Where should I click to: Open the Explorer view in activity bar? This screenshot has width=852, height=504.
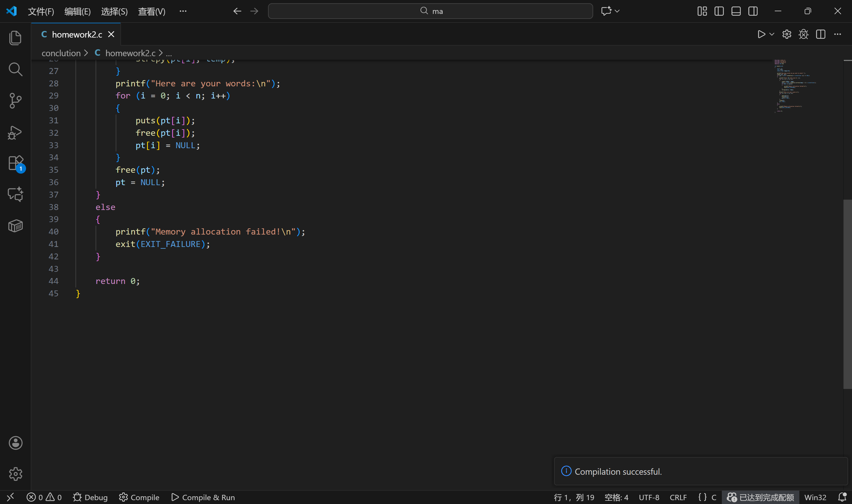[x=15, y=38]
